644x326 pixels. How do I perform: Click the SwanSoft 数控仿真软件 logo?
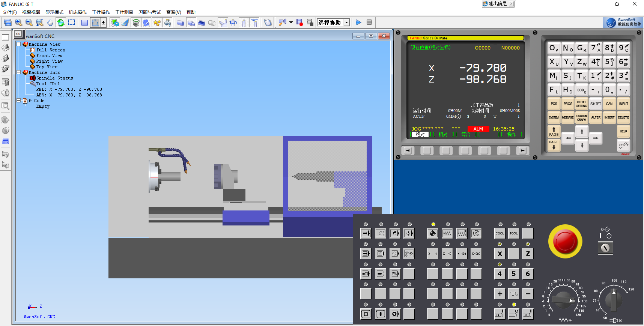623,23
